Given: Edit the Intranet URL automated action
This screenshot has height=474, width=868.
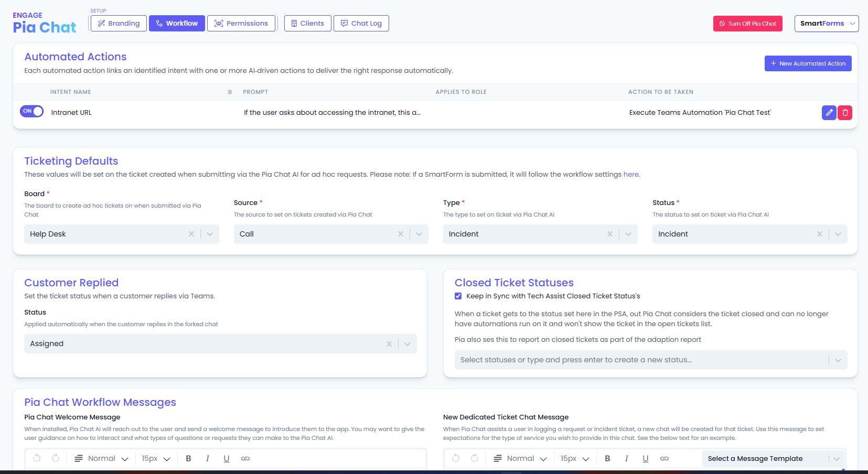Looking at the screenshot, I should [x=829, y=113].
